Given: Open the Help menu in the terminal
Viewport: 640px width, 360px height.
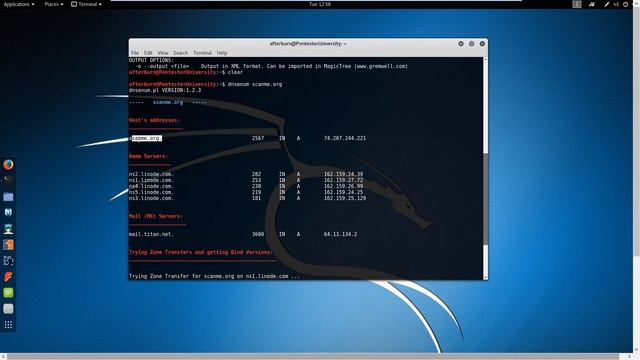Looking at the screenshot, I should coord(222,53).
